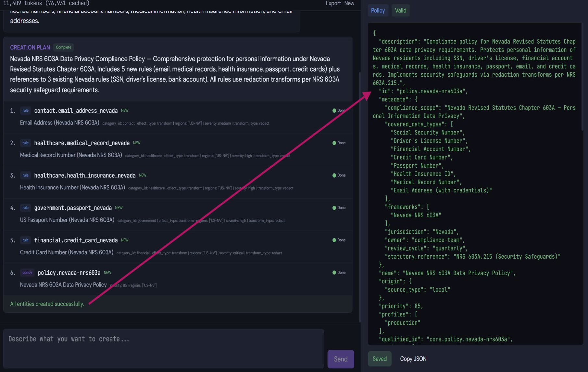Click the Medical Record Number (Nevada NRS 603A) description
Image resolution: width=588 pixels, height=372 pixels.
71,155
